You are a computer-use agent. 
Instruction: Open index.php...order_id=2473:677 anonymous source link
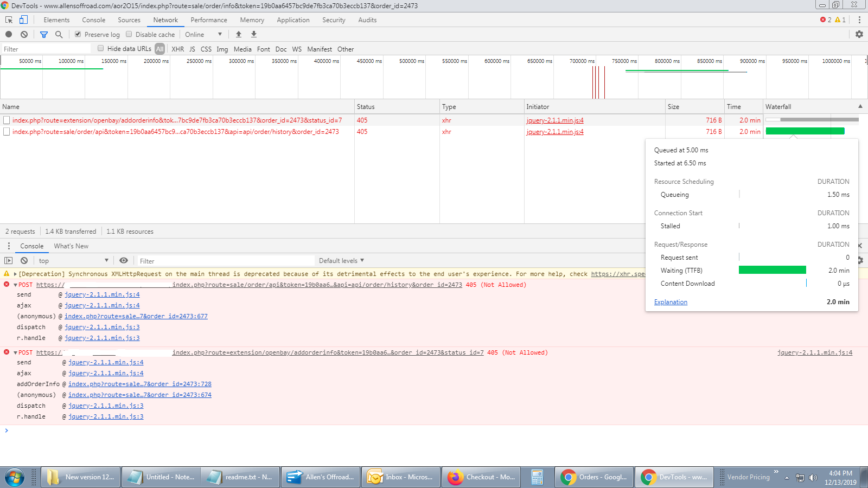[x=136, y=316]
